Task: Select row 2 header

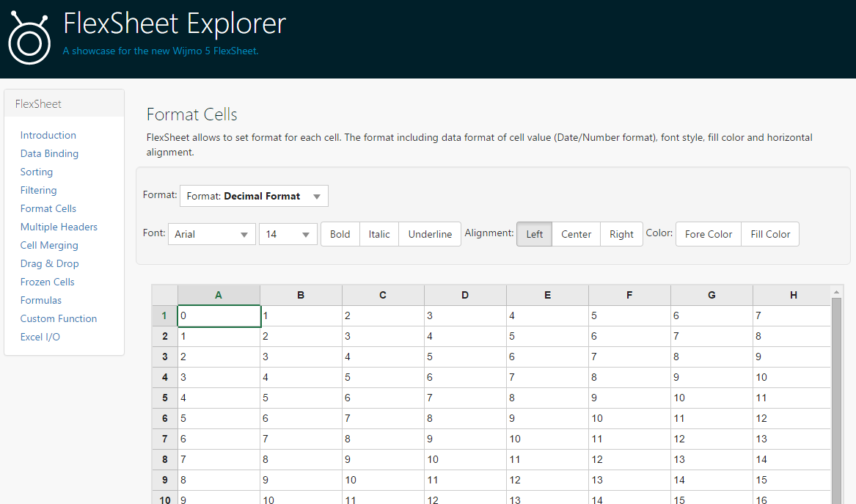Action: coord(165,336)
